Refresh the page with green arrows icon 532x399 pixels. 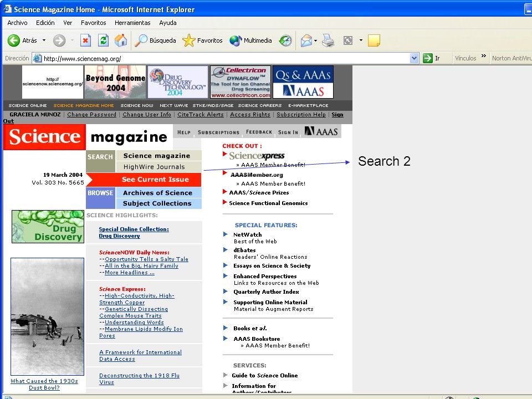(103, 40)
